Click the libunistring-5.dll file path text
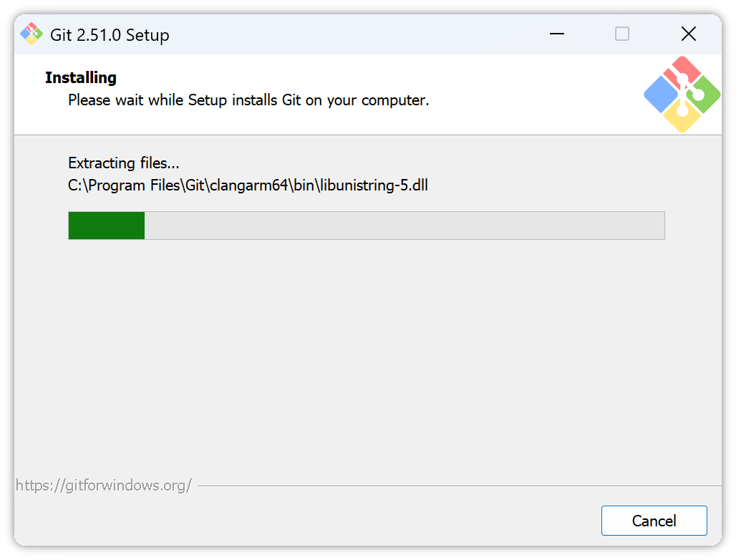Image resolution: width=736 pixels, height=560 pixels. pyautogui.click(x=248, y=186)
